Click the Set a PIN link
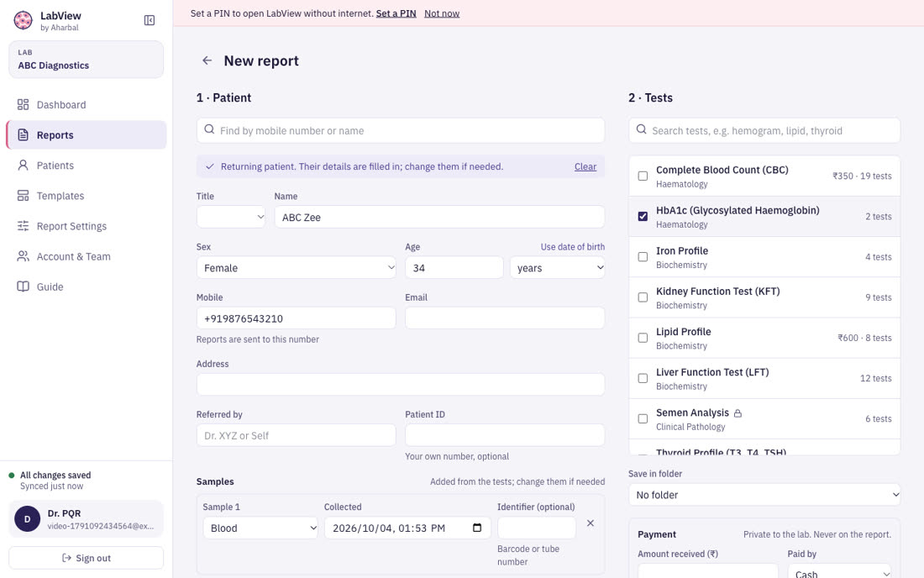This screenshot has width=924, height=578. pos(396,13)
